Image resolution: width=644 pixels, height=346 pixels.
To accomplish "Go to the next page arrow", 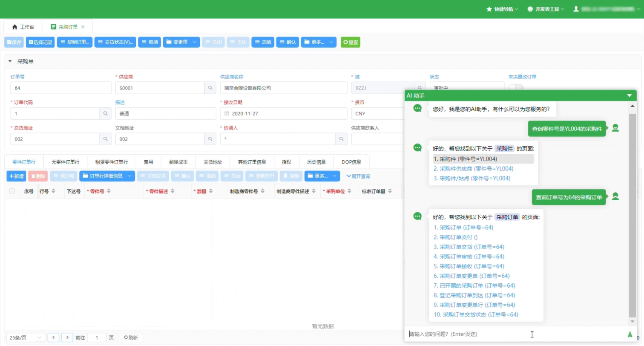I will [67, 337].
